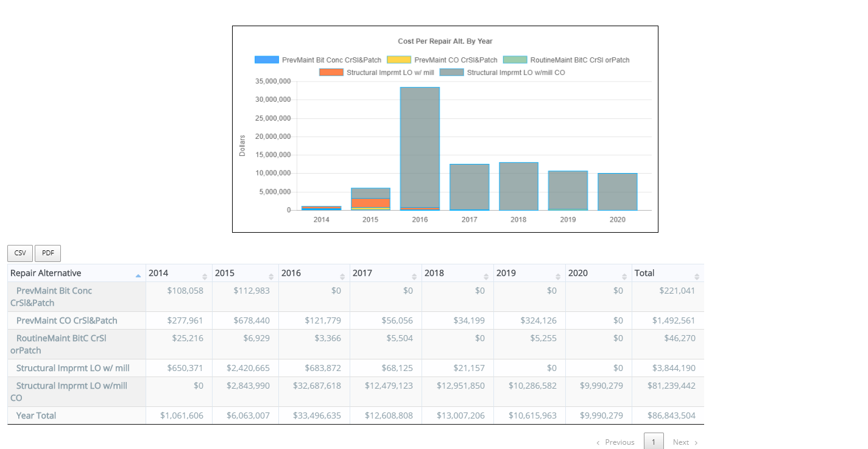Sort table by the 2016 column
This screenshot has width=868, height=449.
[x=342, y=277]
